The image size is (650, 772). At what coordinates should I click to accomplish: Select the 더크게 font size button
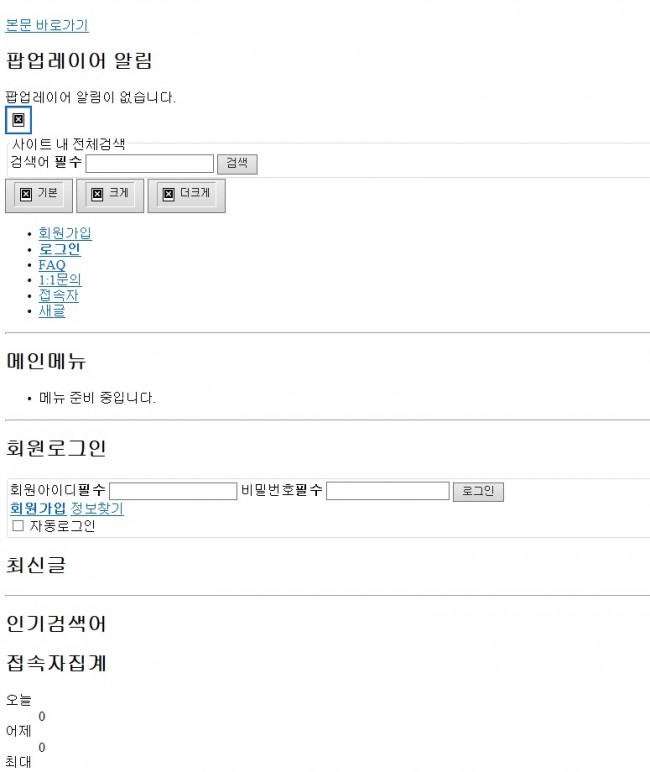point(187,195)
